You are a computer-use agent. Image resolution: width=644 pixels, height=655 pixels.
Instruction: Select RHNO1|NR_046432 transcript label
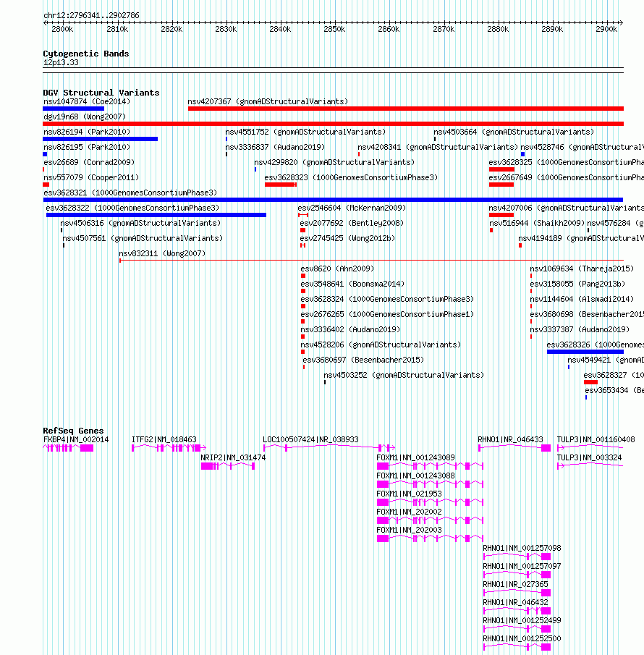[515, 602]
